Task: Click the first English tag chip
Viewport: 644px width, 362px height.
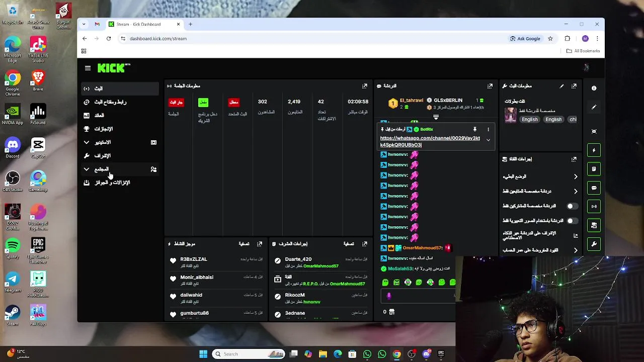Action: click(529, 120)
